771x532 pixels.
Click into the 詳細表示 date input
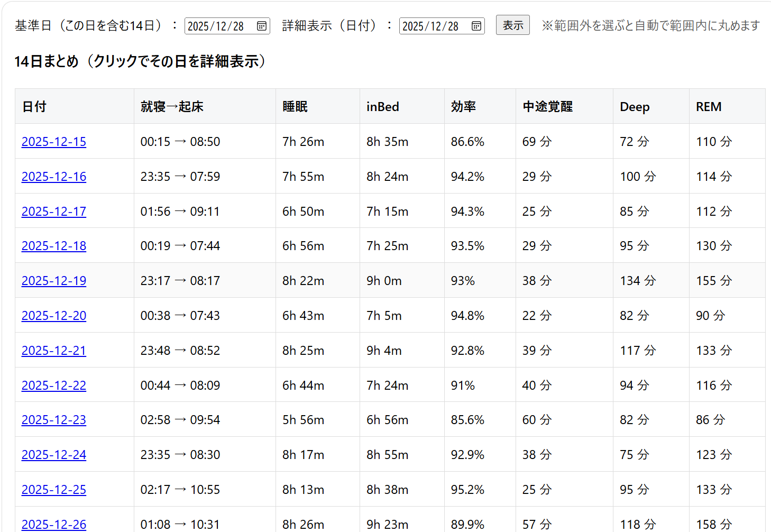tap(430, 26)
